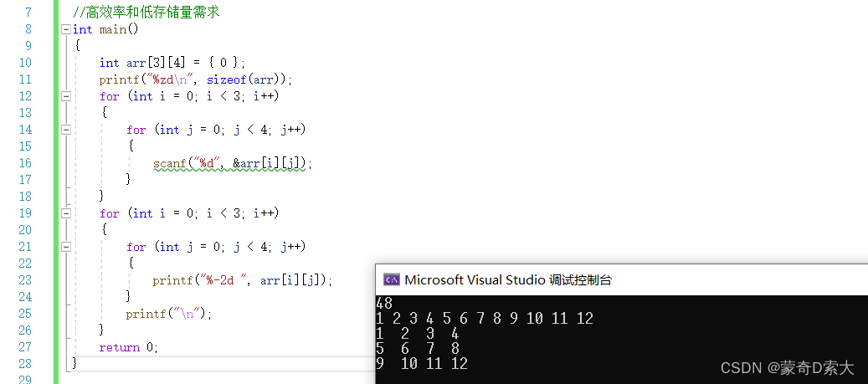
Task: Click the Microsoft Visual Studio 调试控制台 title
Action: tap(507, 279)
